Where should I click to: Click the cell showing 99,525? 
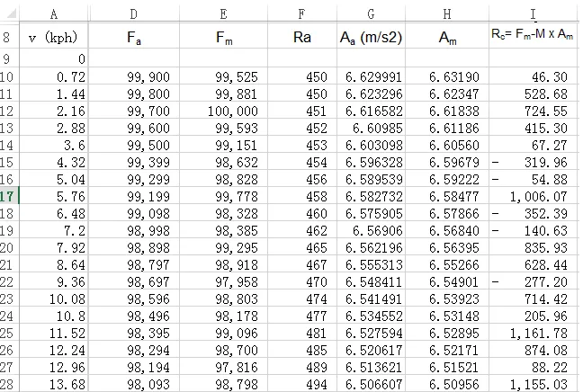[223, 76]
